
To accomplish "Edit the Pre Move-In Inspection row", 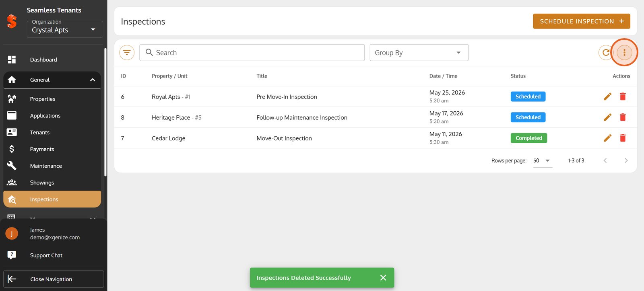I will 607,96.
